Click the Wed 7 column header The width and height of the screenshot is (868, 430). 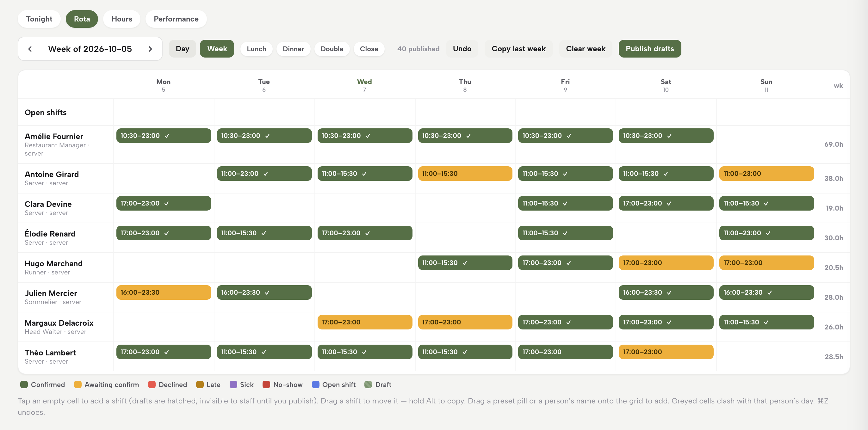[x=364, y=85]
